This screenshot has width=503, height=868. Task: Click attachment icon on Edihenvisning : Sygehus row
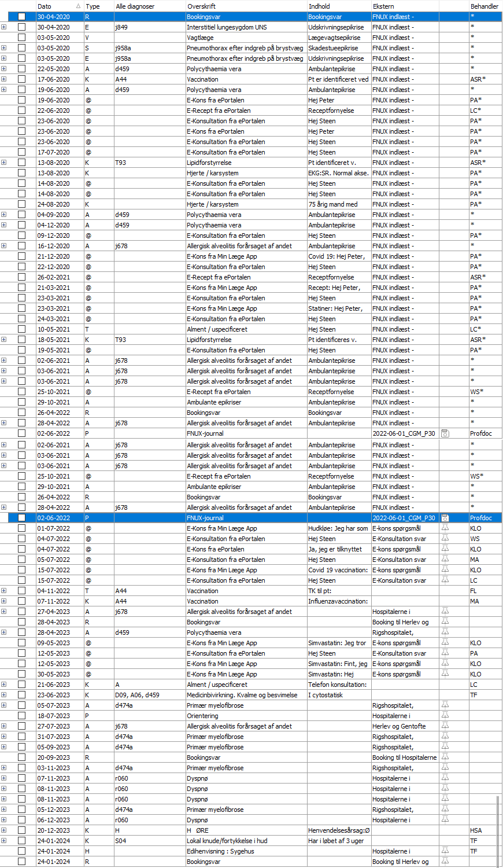[445, 851]
